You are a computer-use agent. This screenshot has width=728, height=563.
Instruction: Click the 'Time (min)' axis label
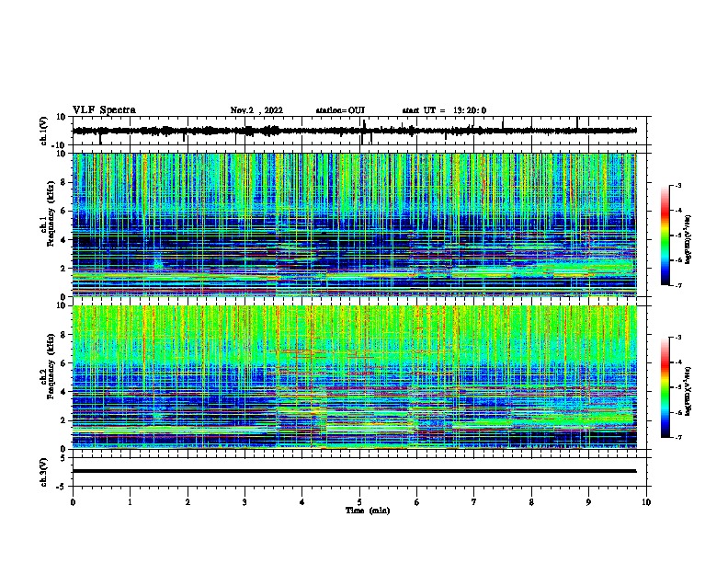pyautogui.click(x=368, y=511)
